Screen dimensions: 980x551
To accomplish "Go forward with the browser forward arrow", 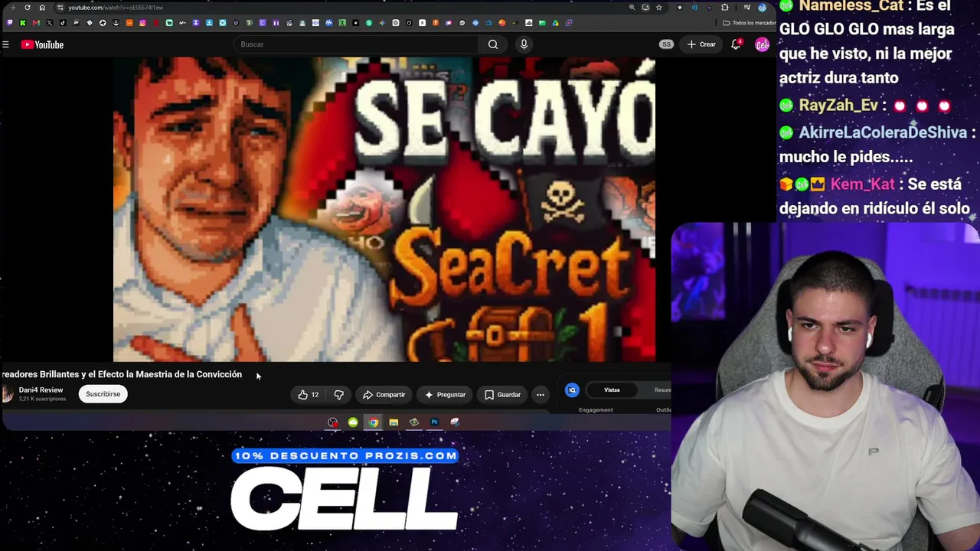I will click(12, 8).
